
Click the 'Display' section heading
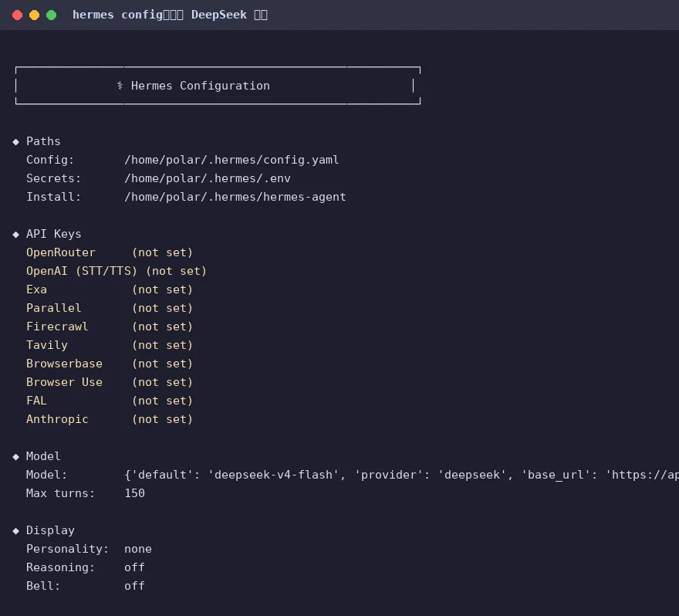click(x=50, y=530)
